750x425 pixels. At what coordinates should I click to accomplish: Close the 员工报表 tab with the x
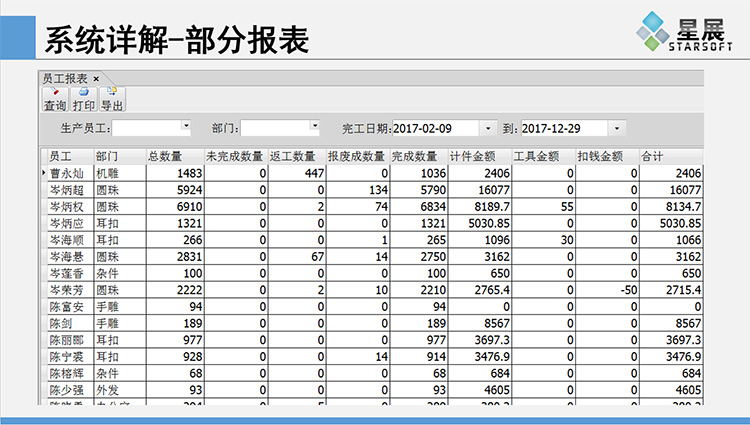coord(97,78)
